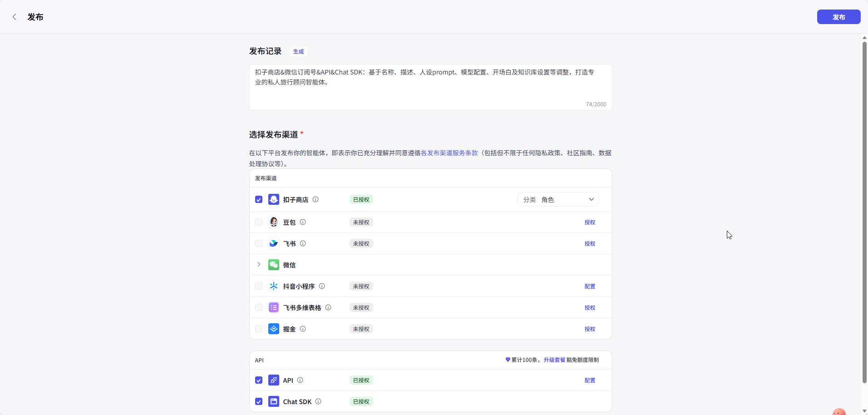This screenshot has height=415, width=868.
Task: Open the 分类 角色 dropdown
Action: coord(558,199)
